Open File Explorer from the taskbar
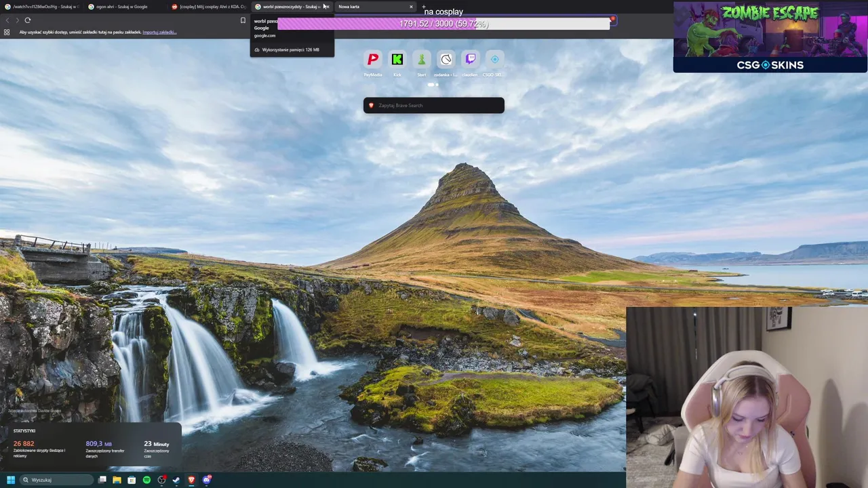This screenshot has height=488, width=868. tap(117, 480)
